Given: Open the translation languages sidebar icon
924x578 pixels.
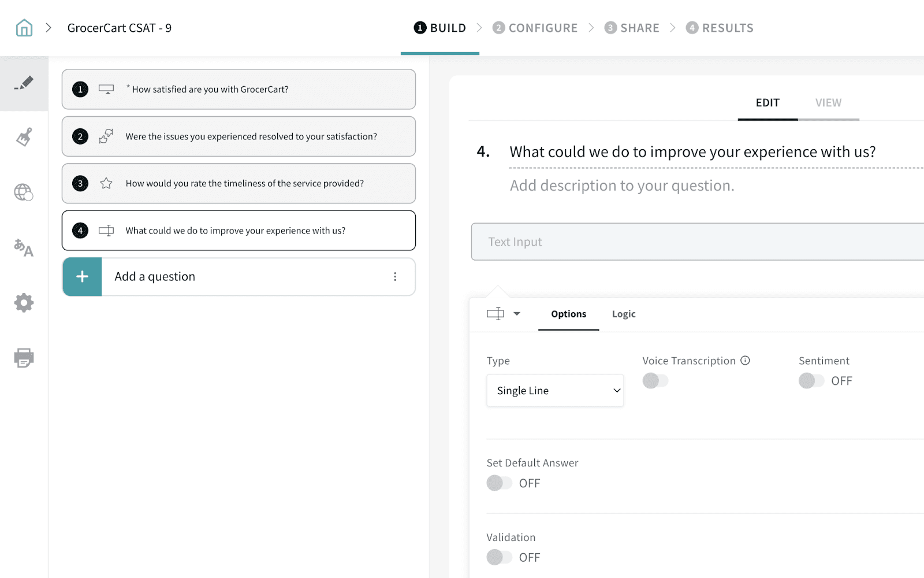Looking at the screenshot, I should coord(24,248).
